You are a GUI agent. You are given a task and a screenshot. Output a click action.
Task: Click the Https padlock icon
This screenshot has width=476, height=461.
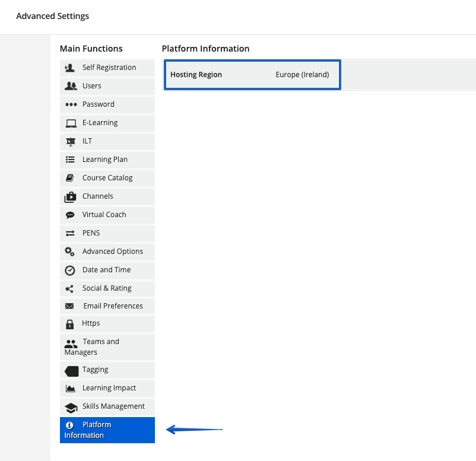point(71,324)
